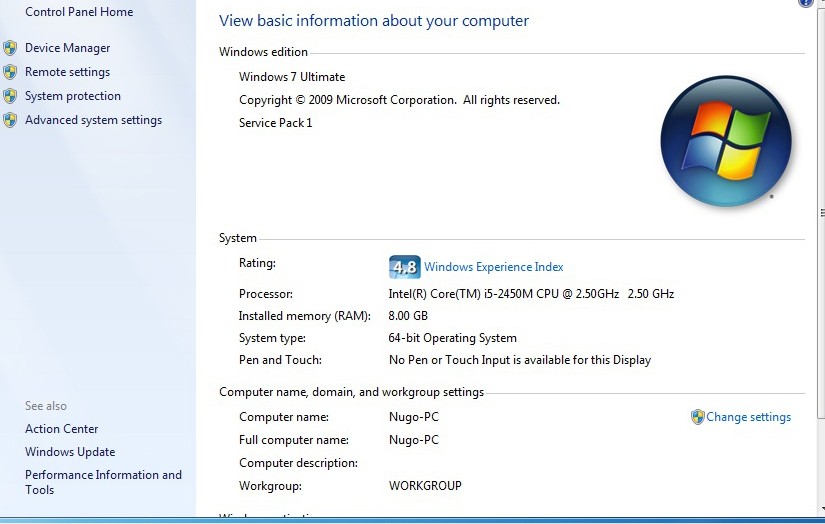Open Performance Information and Tools link

coord(103,482)
